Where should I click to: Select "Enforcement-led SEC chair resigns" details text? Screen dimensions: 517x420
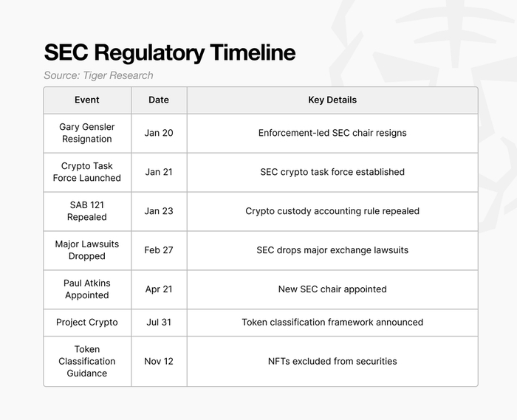click(x=332, y=133)
